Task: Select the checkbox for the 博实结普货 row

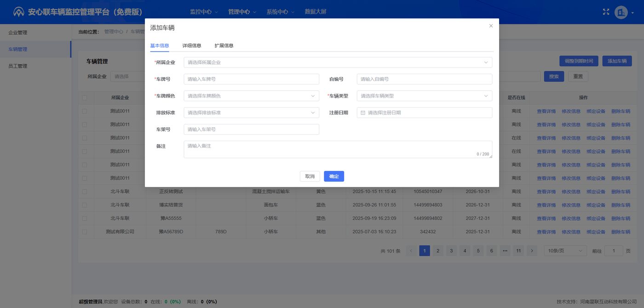Action: point(84,205)
